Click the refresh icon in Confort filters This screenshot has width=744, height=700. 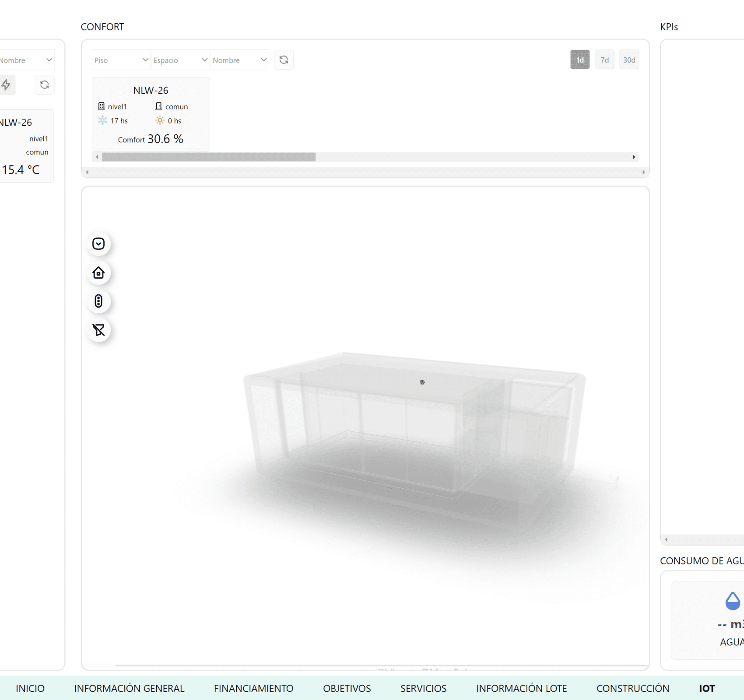[284, 60]
